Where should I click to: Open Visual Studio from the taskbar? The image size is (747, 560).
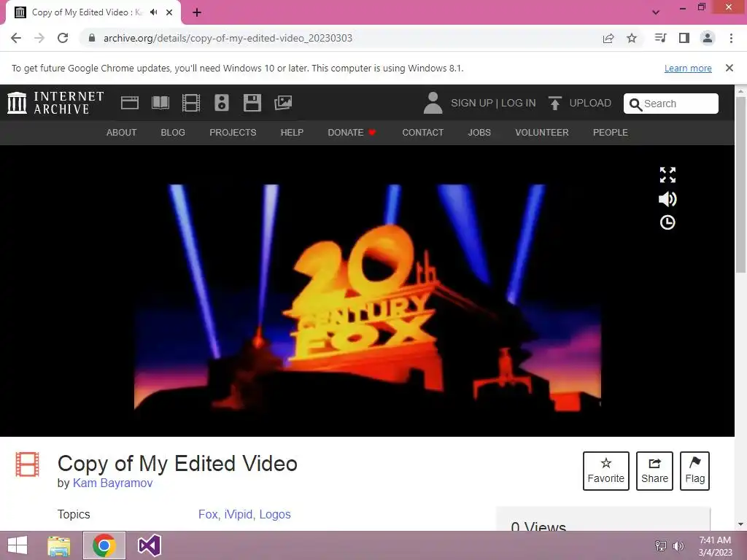point(149,545)
